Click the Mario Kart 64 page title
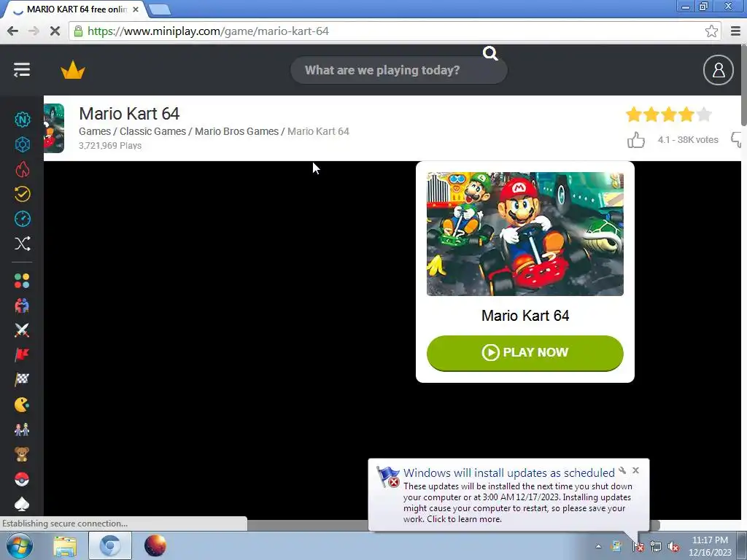Image resolution: width=747 pixels, height=560 pixels. click(129, 114)
